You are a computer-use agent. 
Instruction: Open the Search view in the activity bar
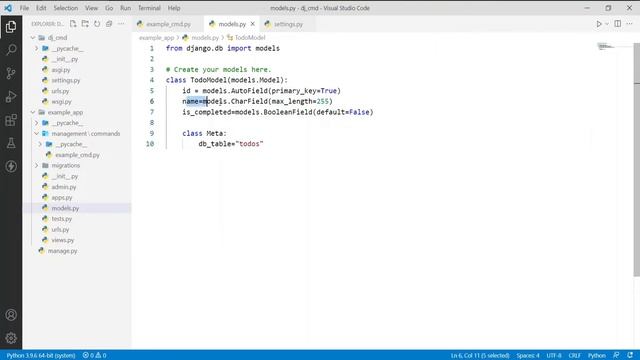pos(11,50)
